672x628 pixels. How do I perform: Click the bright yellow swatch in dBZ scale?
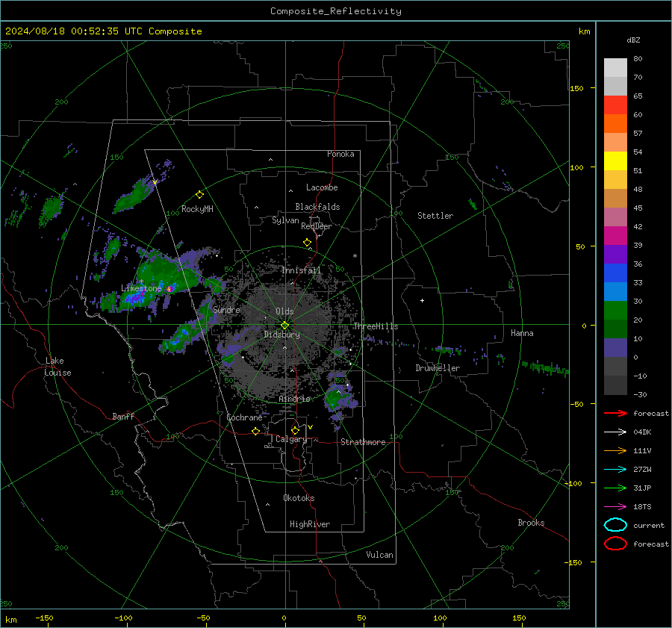point(615,161)
